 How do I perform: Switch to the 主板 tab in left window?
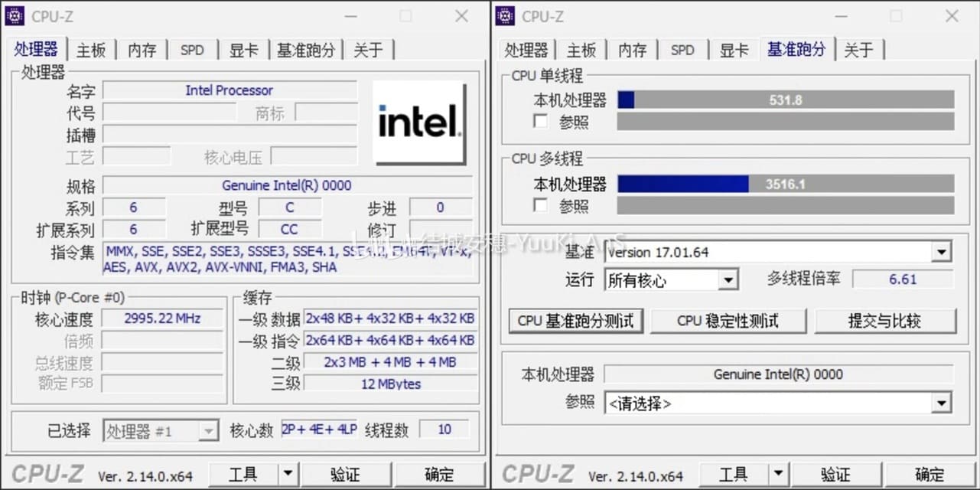[x=91, y=50]
